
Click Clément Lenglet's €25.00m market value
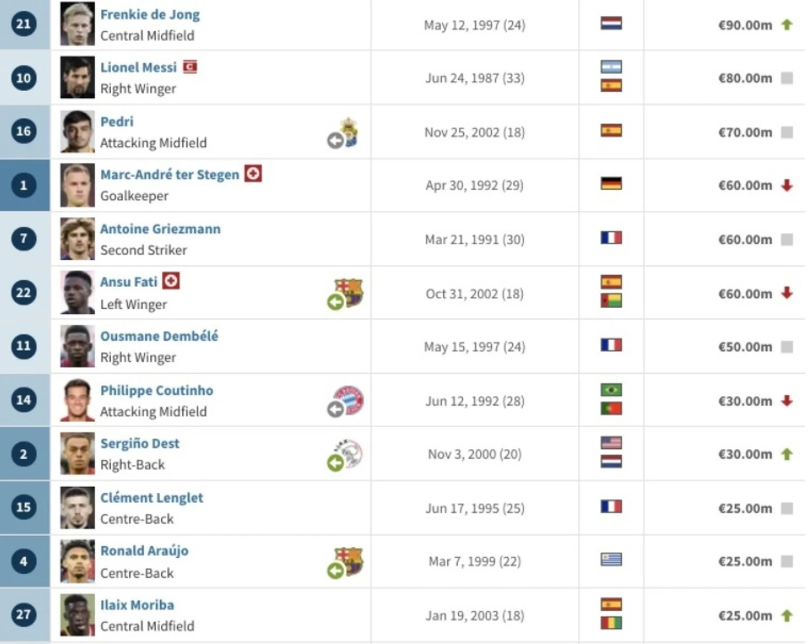pos(745,508)
